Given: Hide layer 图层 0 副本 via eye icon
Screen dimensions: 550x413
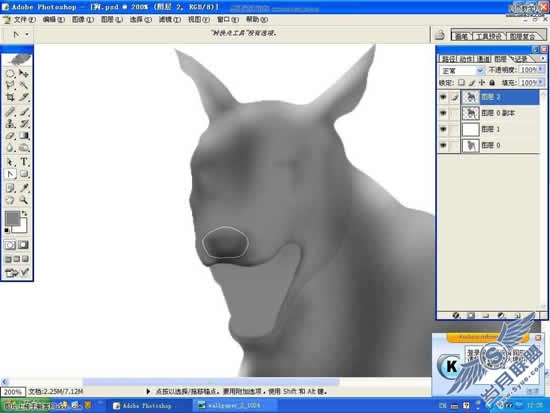Looking at the screenshot, I should pyautogui.click(x=443, y=113).
